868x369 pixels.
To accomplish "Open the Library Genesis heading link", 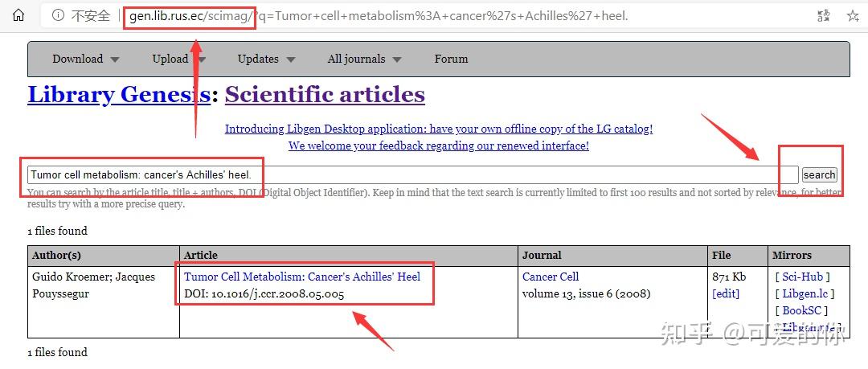I will pyautogui.click(x=119, y=95).
